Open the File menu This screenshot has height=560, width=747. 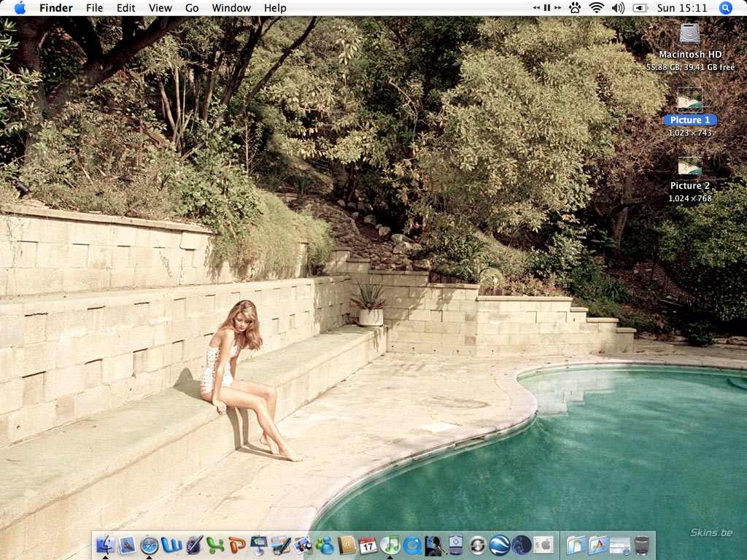pyautogui.click(x=94, y=7)
